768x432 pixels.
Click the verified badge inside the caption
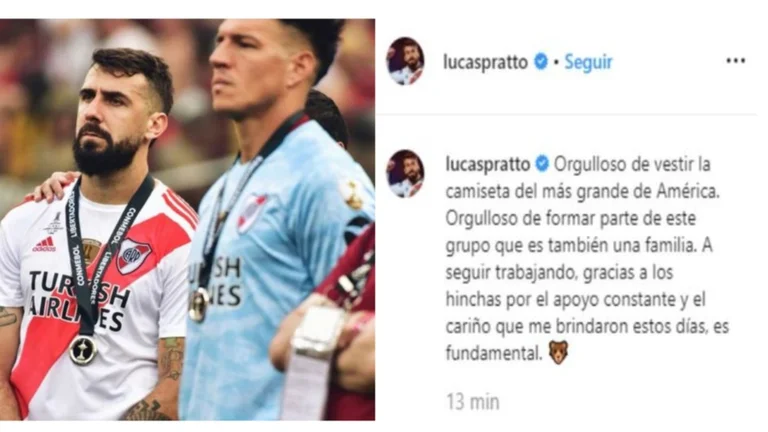click(542, 164)
